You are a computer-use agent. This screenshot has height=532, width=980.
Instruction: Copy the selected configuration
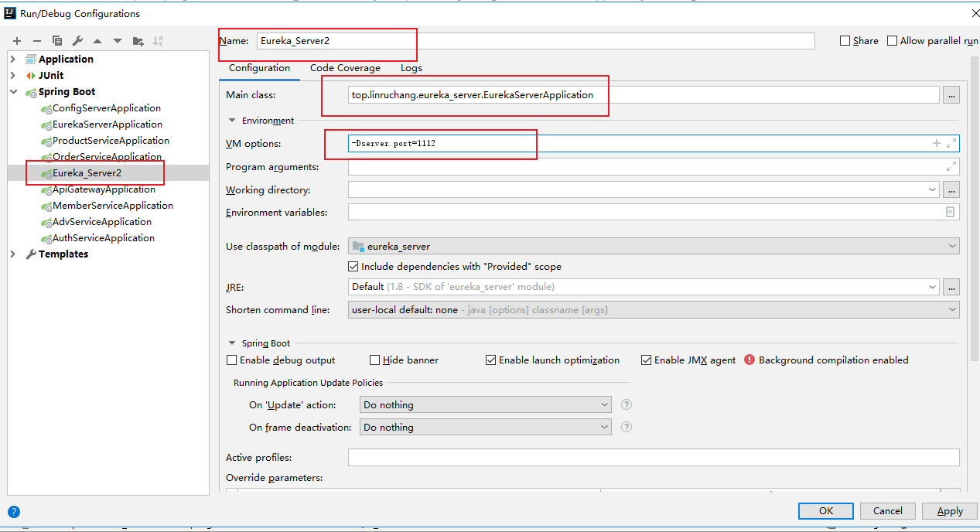[57, 41]
